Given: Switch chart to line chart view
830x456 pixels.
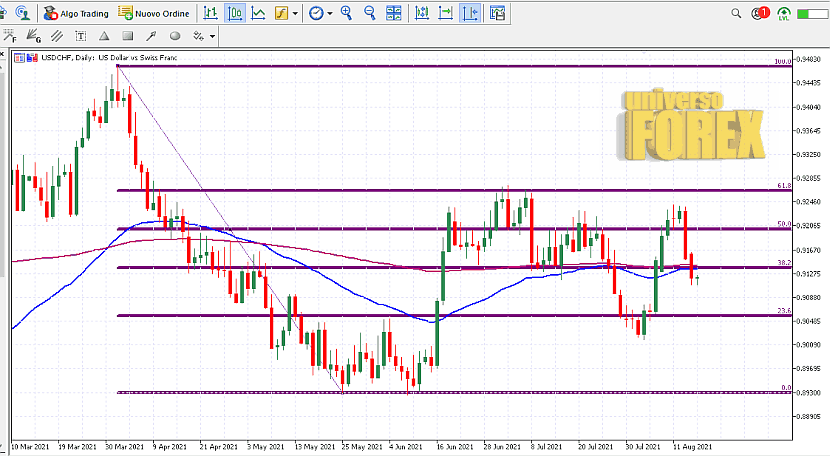Looking at the screenshot, I should coord(259,13).
